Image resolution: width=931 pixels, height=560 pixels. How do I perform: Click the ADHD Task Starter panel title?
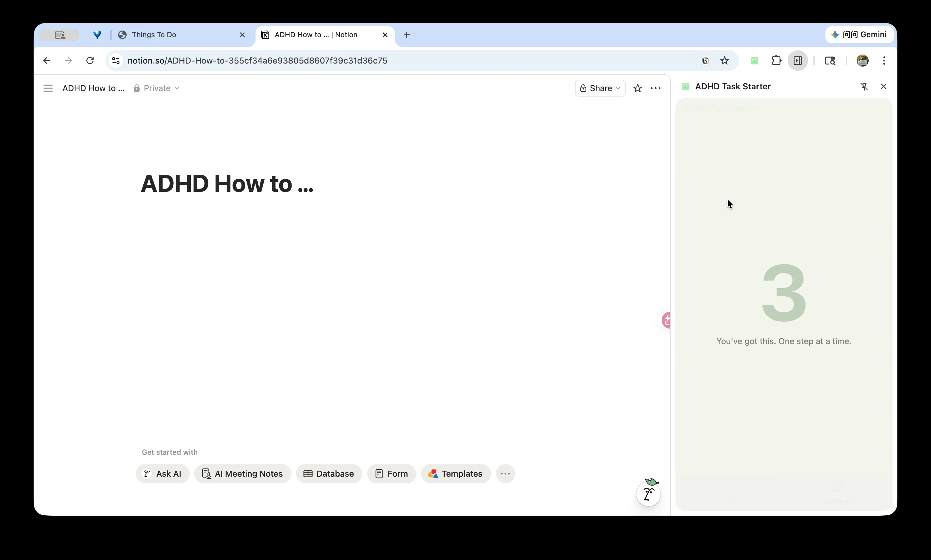click(733, 86)
